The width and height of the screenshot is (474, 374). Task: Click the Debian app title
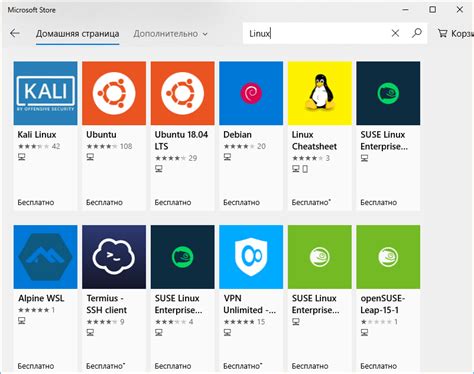[237, 135]
